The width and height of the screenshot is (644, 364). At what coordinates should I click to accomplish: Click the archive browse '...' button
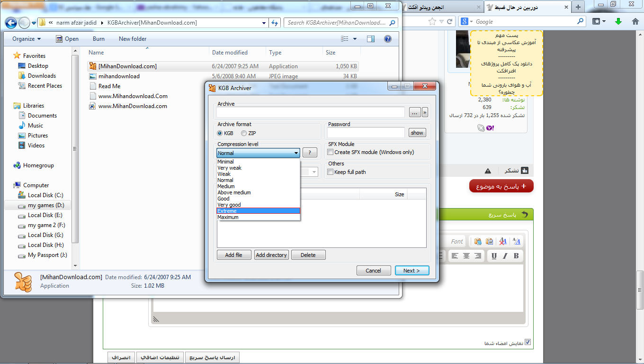click(x=415, y=112)
